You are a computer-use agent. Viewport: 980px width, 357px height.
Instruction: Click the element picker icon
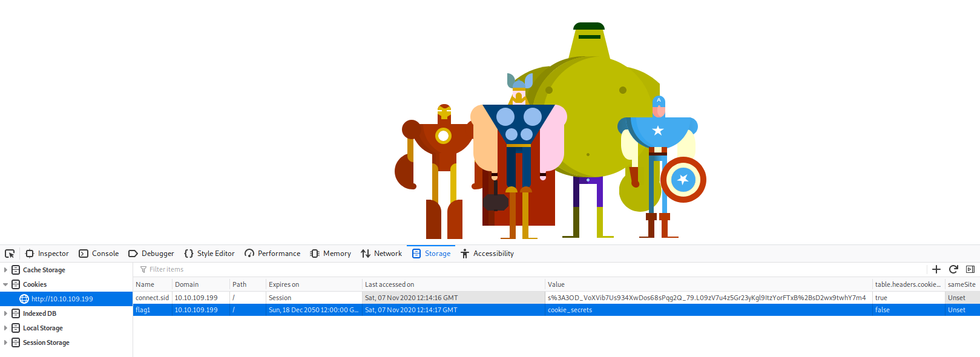coord(10,254)
